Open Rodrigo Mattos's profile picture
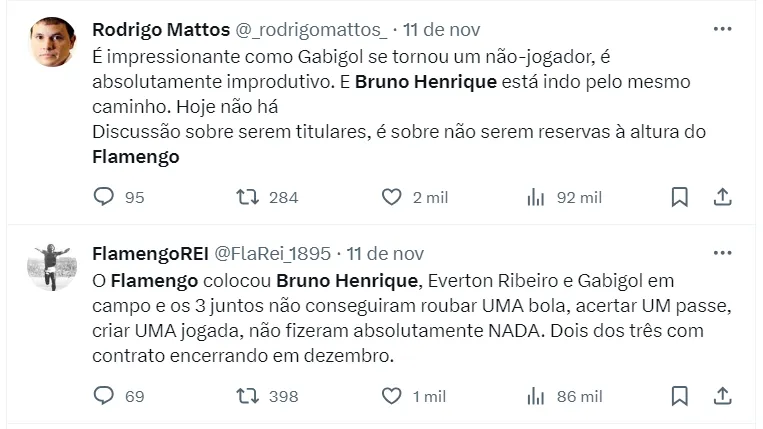 click(52, 43)
